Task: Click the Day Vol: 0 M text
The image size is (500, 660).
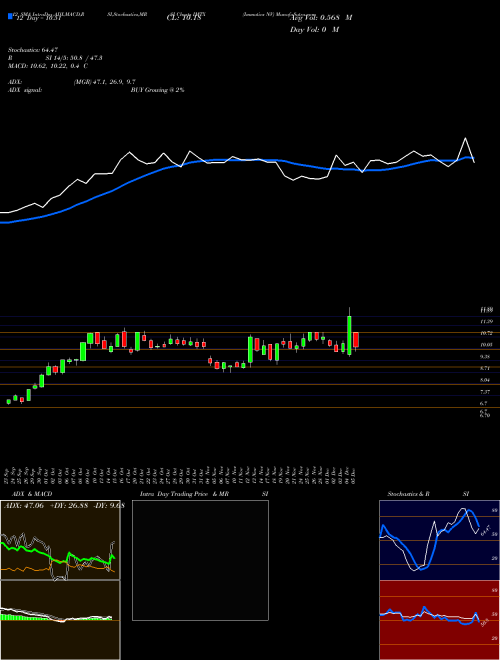Action: pos(314,29)
